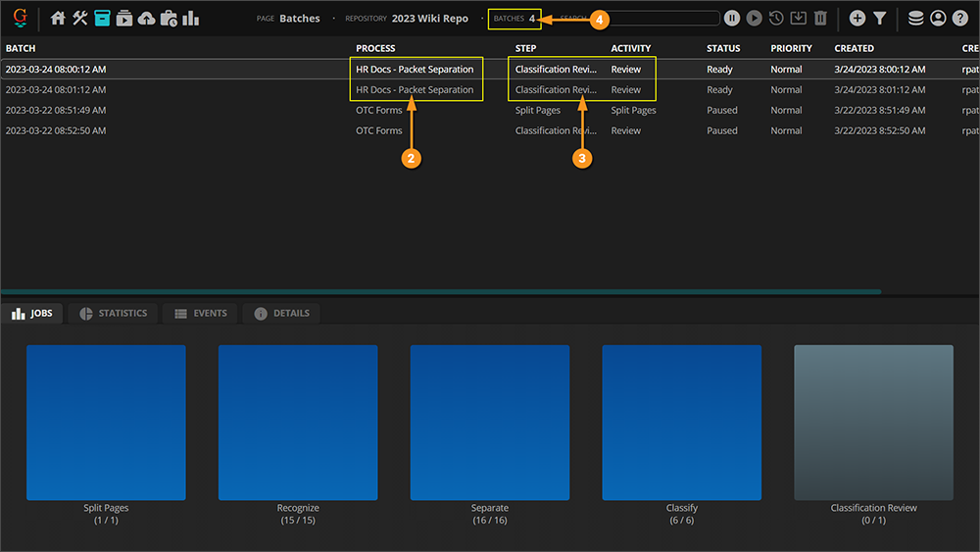Sort by the PROCESS column header

[375, 48]
